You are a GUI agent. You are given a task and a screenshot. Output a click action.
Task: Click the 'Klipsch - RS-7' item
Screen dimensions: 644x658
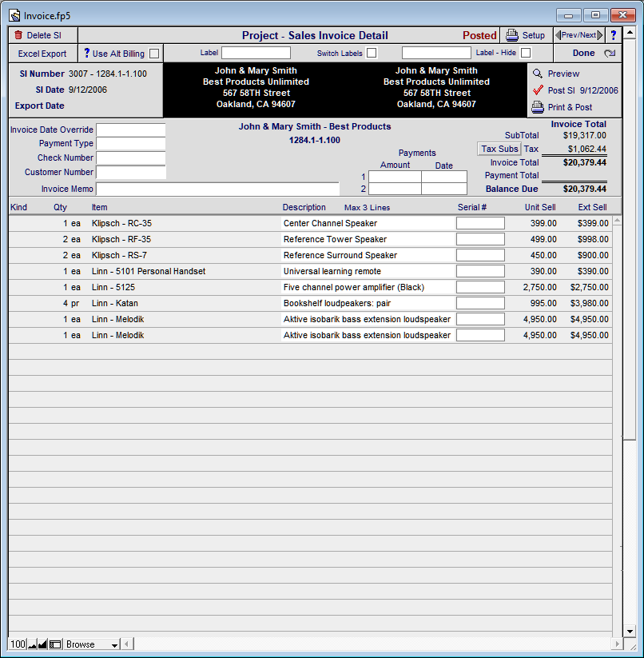click(x=119, y=255)
